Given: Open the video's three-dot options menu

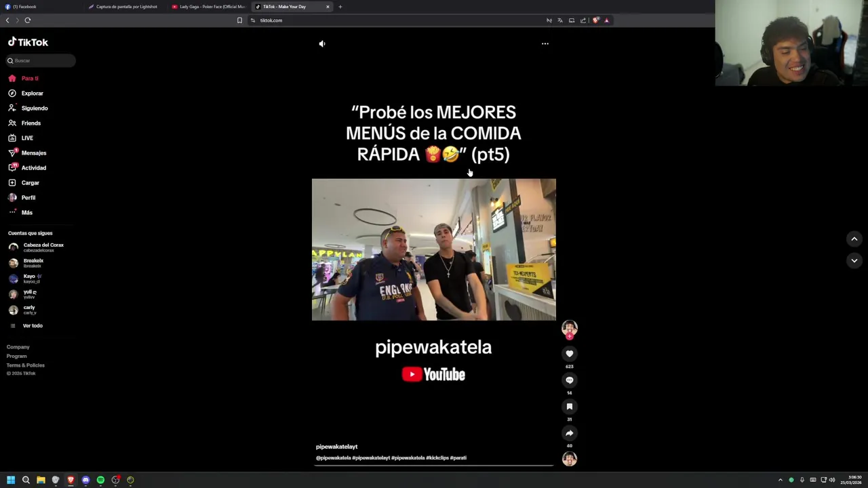Looking at the screenshot, I should pos(545,43).
